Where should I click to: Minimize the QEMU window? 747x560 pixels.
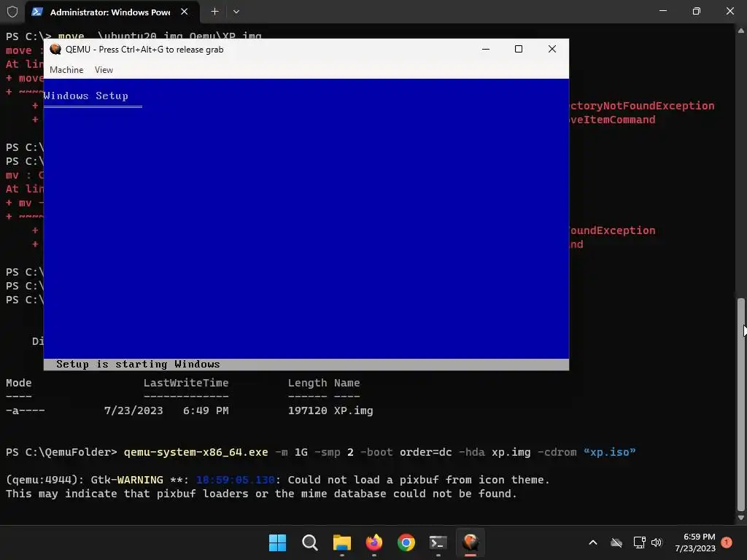pos(485,49)
